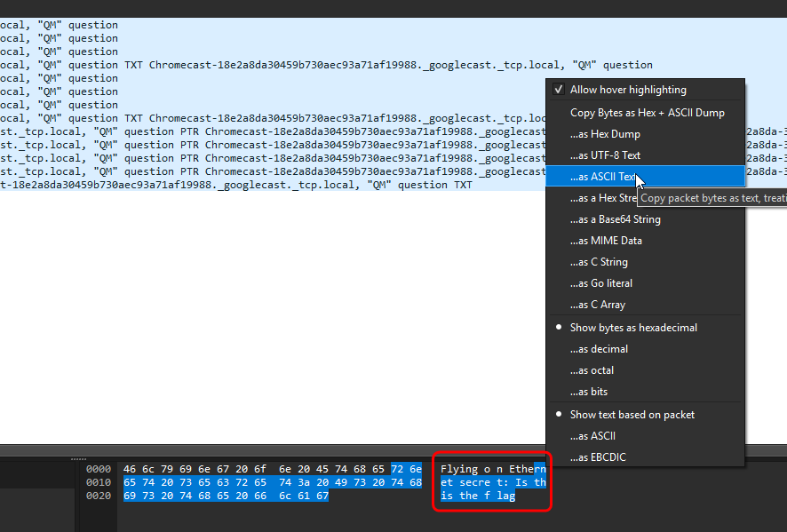Screen dimensions: 787x532
Task: Choose the '...as C Array' entry
Action: [x=598, y=305]
